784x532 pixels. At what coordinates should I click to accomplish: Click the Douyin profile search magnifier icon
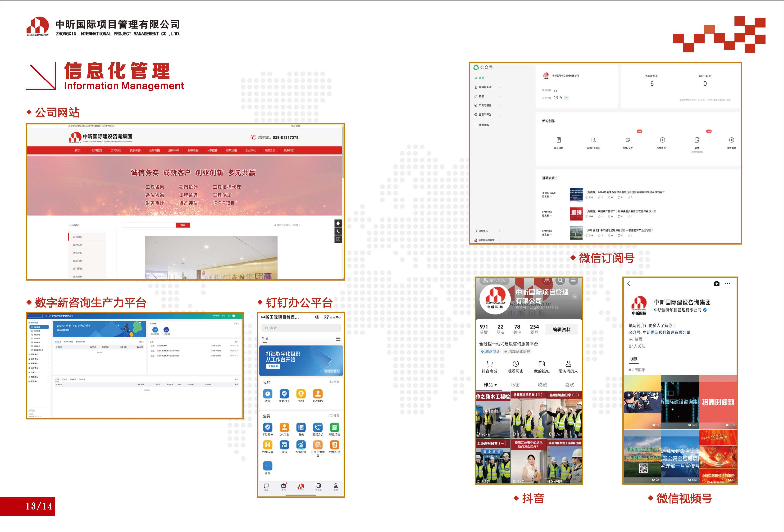[x=560, y=280]
